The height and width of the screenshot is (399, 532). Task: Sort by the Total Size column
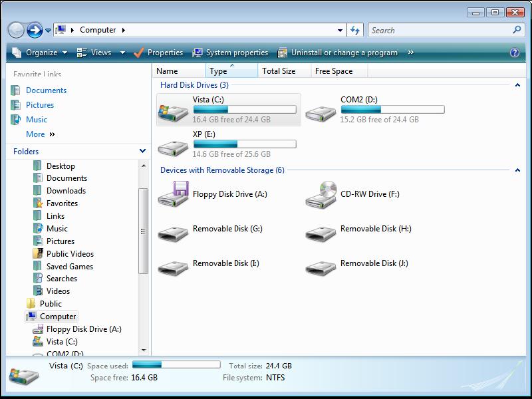pyautogui.click(x=285, y=71)
